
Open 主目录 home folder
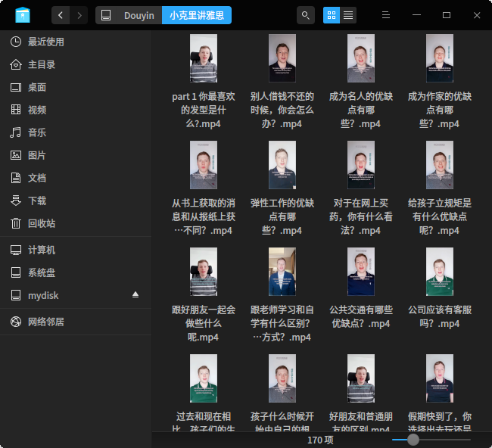click(x=76, y=64)
